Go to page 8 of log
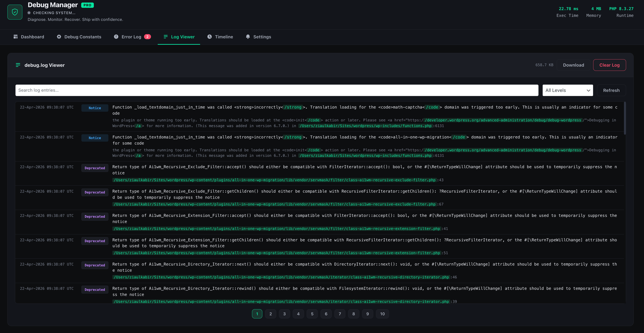 tap(353, 314)
